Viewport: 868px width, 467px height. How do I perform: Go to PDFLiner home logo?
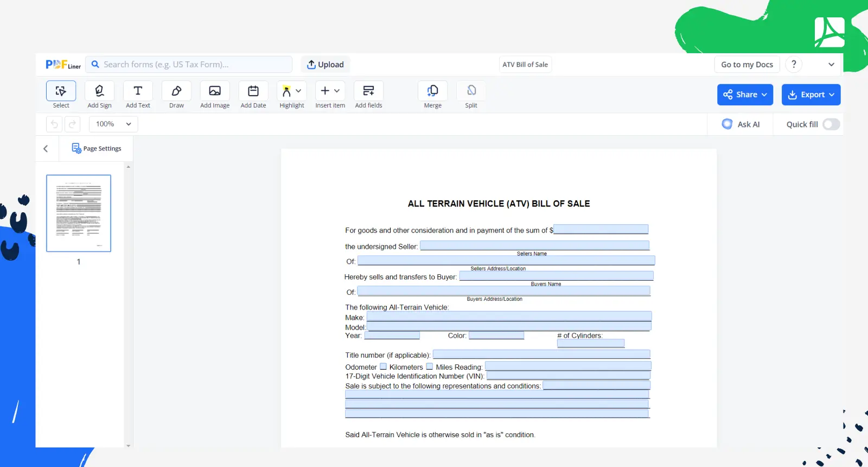(63, 65)
